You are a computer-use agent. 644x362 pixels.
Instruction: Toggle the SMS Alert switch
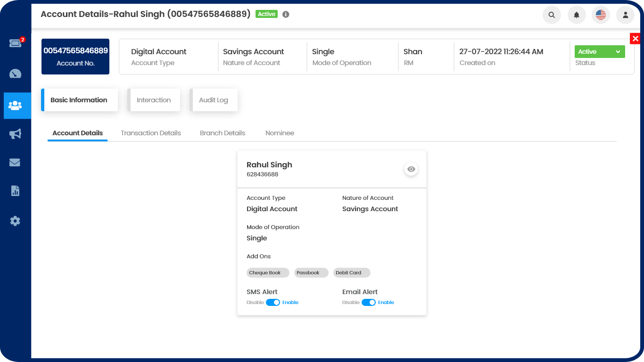click(273, 303)
